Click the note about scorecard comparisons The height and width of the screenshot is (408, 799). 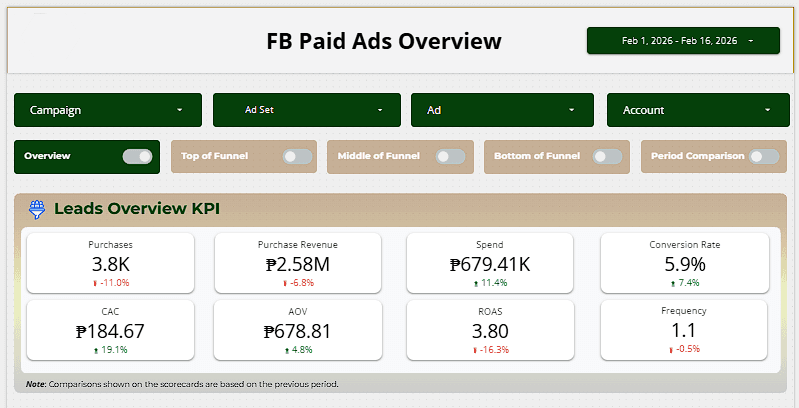tap(182, 384)
